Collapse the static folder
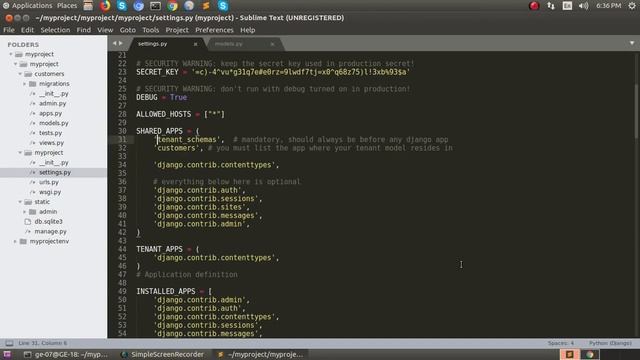 [20, 202]
